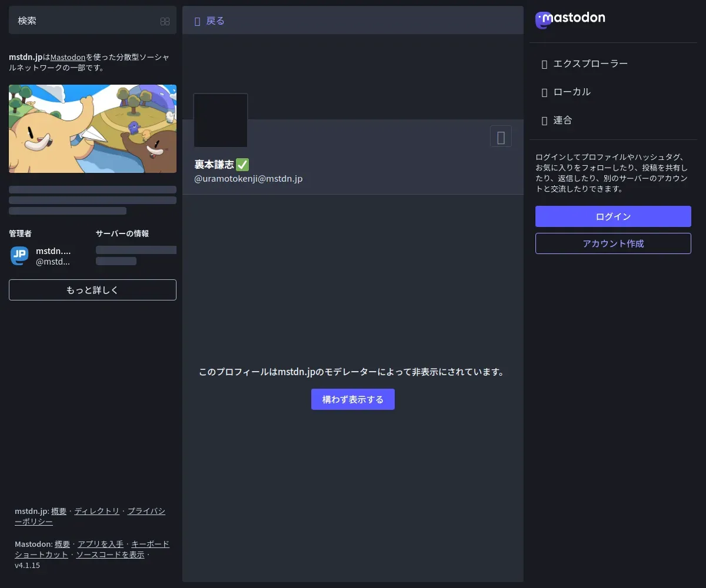The height and width of the screenshot is (588, 706).
Task: Open the mstdn.jp admin account avatar
Action: [x=19, y=255]
